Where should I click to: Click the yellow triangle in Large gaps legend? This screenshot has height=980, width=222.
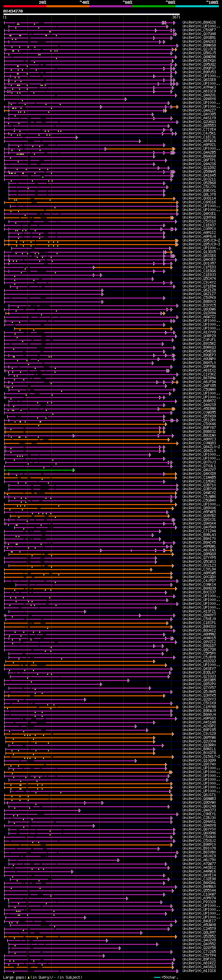(x=28, y=977)
